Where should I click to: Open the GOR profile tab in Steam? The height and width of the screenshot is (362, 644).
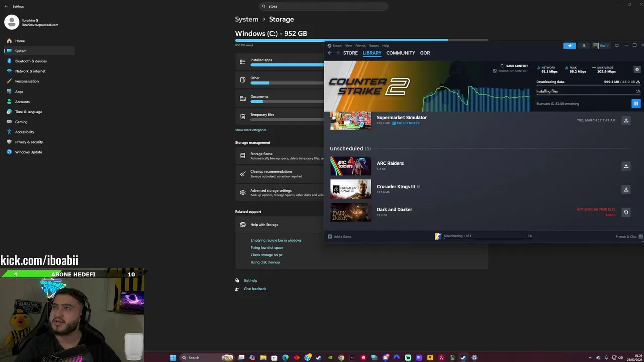[425, 53]
